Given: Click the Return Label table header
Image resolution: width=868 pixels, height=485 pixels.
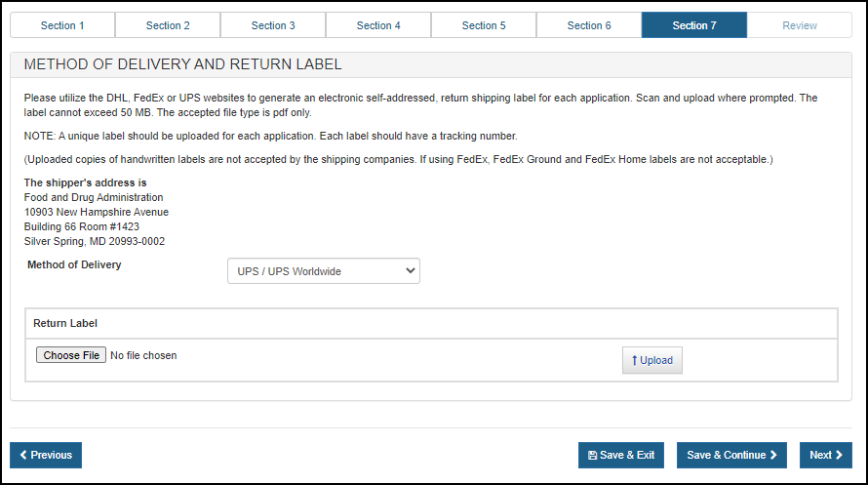Looking at the screenshot, I should click(65, 323).
